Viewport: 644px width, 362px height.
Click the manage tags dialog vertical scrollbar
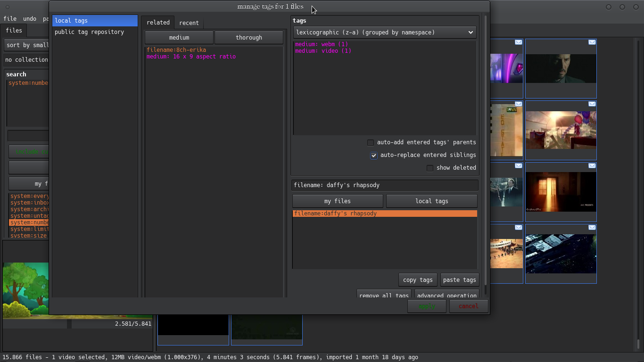point(486,151)
